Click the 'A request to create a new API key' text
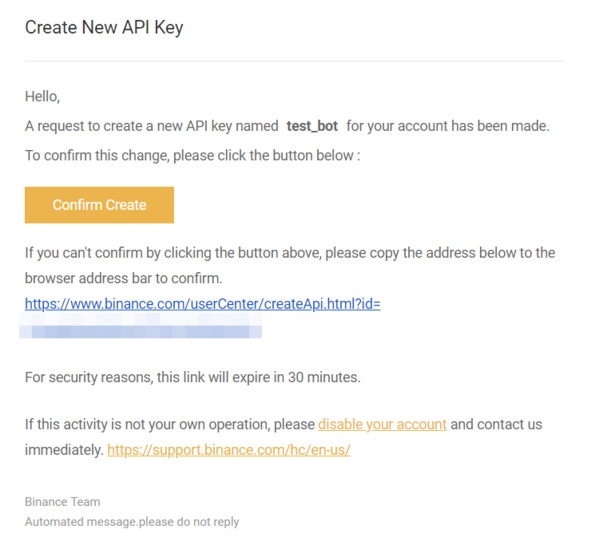591x545 pixels. coord(152,126)
